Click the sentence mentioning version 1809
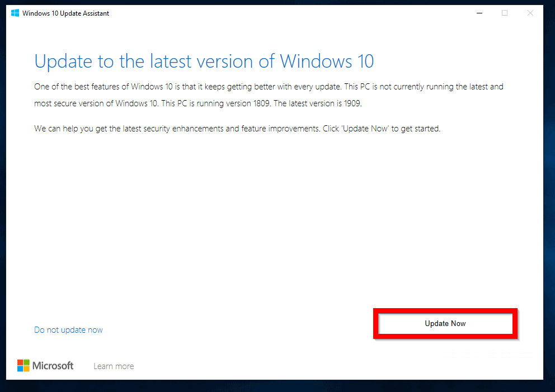 click(217, 103)
